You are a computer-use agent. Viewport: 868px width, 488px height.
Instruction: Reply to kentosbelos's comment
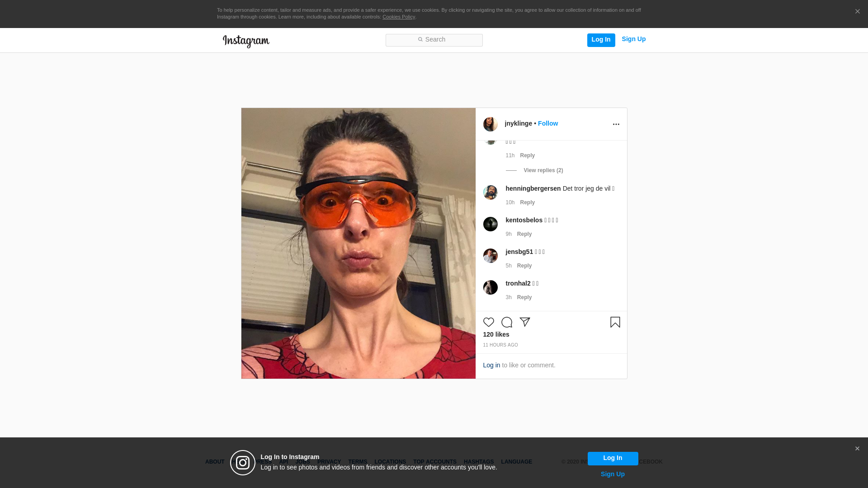(524, 234)
